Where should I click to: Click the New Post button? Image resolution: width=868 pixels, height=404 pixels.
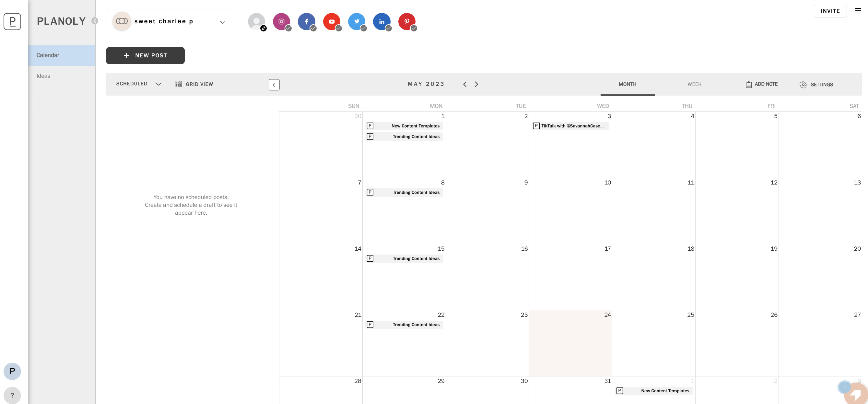click(145, 55)
